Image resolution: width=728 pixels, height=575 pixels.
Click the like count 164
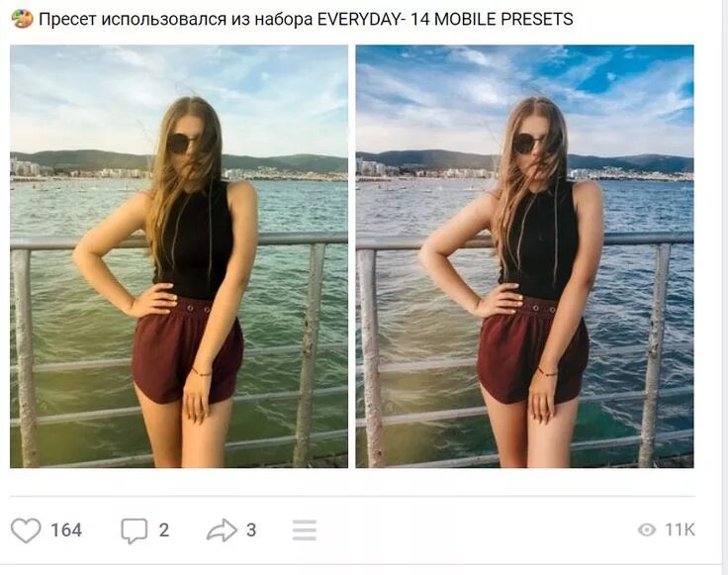pos(66,529)
